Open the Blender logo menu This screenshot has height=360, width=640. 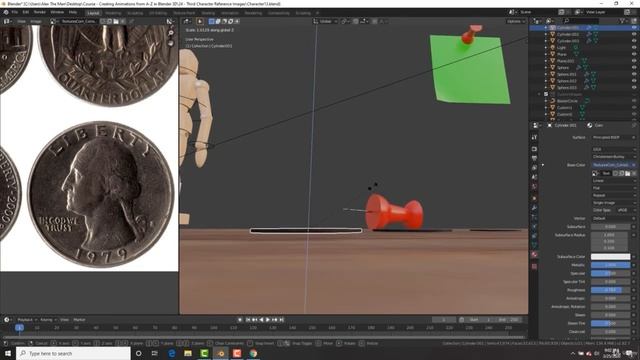[x=6, y=12]
